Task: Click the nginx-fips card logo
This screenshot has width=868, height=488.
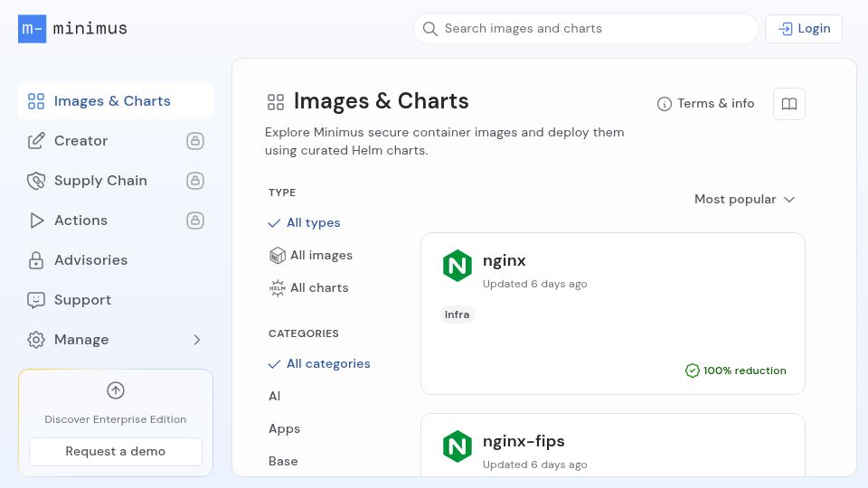Action: pyautogui.click(x=458, y=446)
